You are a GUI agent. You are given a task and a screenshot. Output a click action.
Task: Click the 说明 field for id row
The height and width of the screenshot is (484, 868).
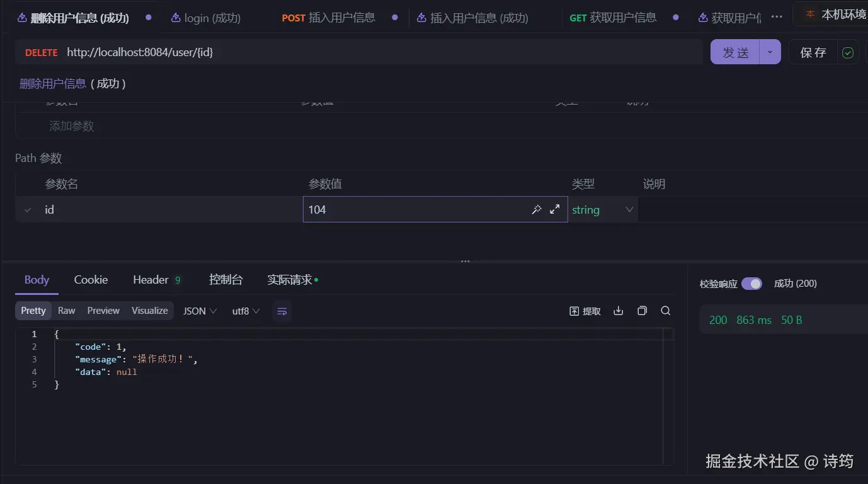click(753, 210)
